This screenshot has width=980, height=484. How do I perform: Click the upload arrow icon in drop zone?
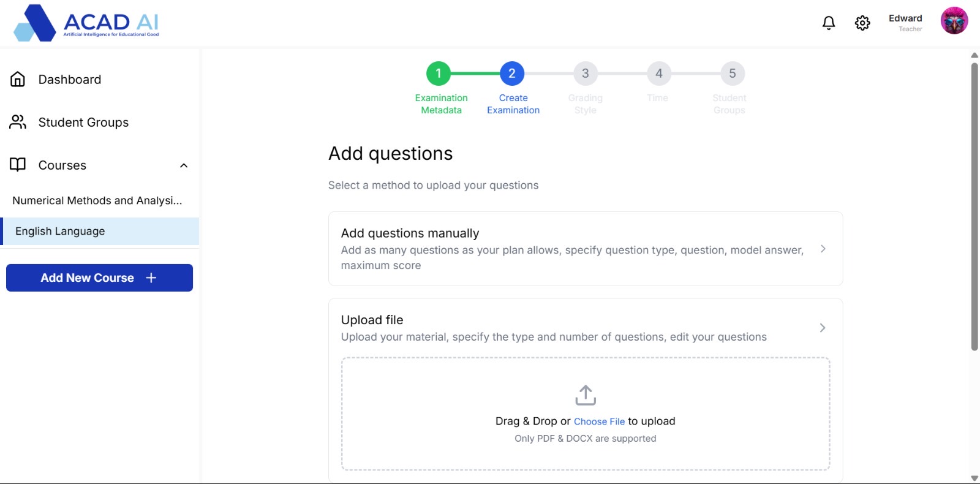click(586, 395)
